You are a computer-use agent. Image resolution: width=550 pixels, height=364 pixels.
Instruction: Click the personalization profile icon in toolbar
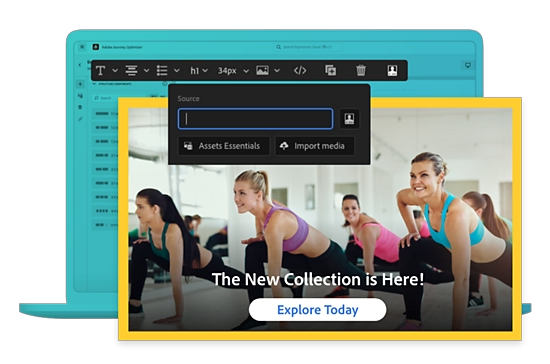[392, 70]
